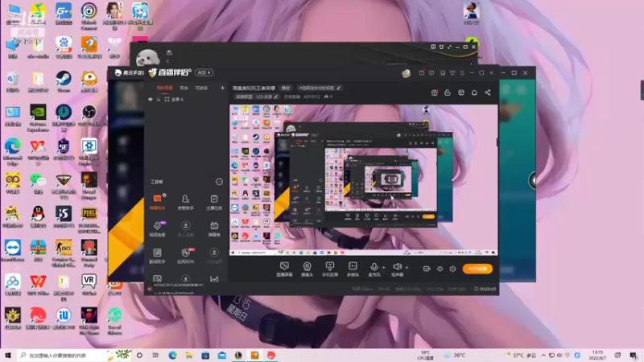This screenshot has width=644, height=362.
Task: Open QQ penguin desktop shortcut
Action: coord(38,217)
